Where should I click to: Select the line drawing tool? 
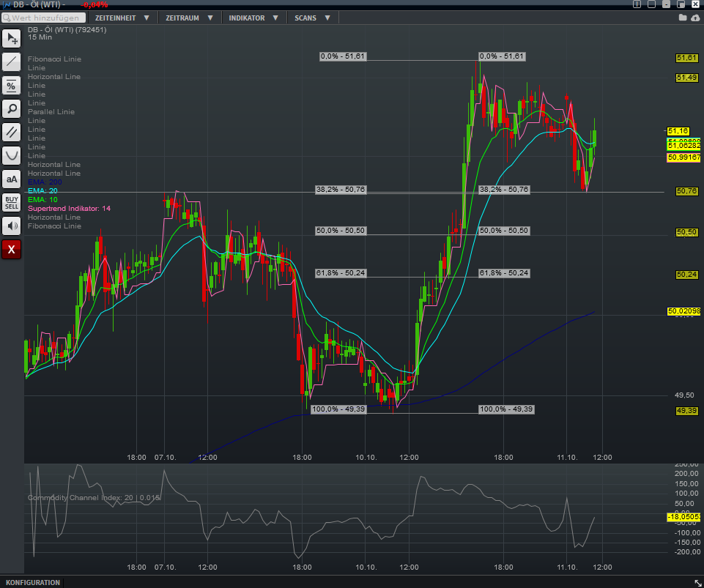click(x=11, y=62)
